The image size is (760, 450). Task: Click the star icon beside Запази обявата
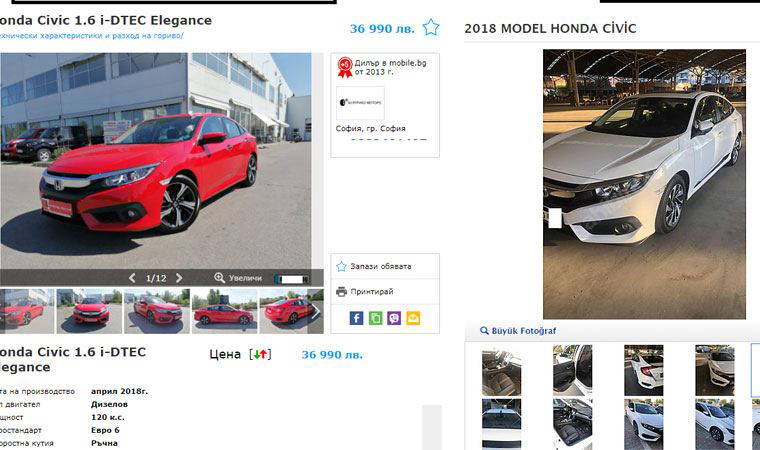pos(341,266)
